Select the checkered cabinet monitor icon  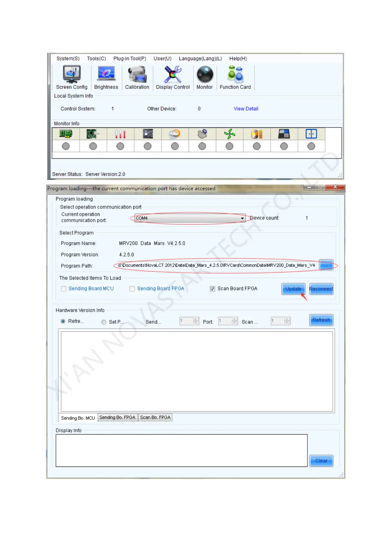[x=284, y=134]
